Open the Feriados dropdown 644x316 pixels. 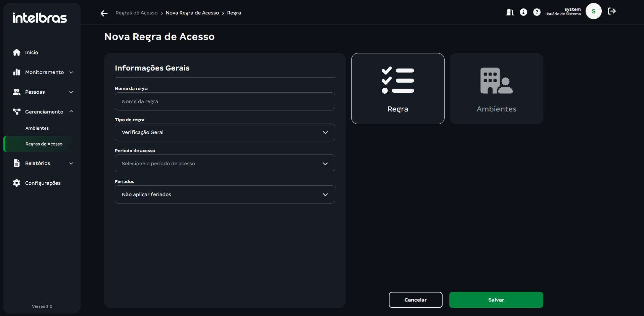225,194
